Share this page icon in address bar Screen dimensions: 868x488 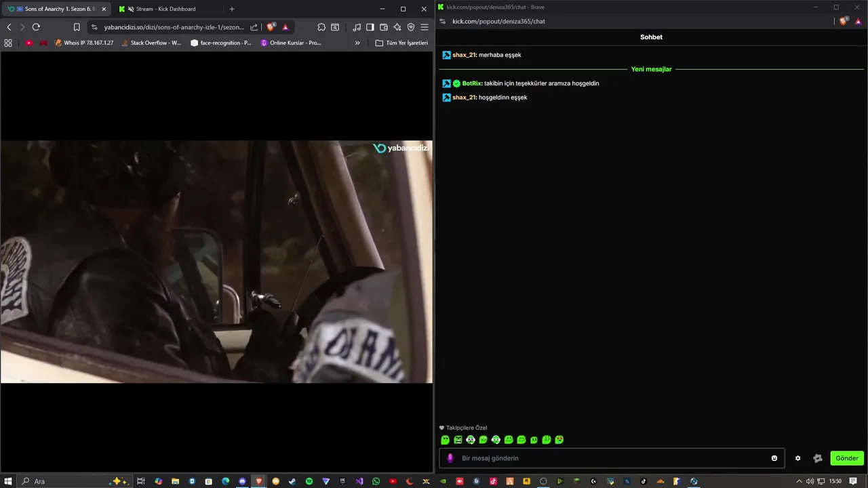click(x=254, y=27)
